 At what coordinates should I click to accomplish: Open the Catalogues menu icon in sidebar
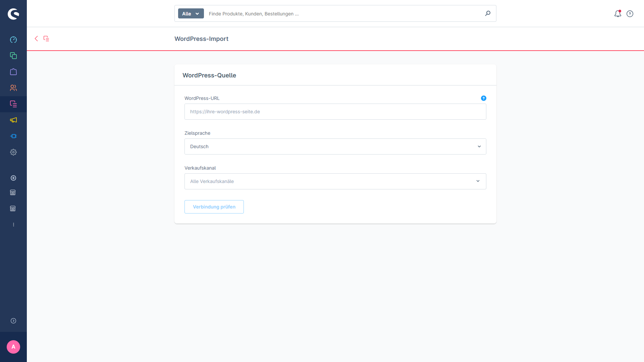(x=13, y=56)
